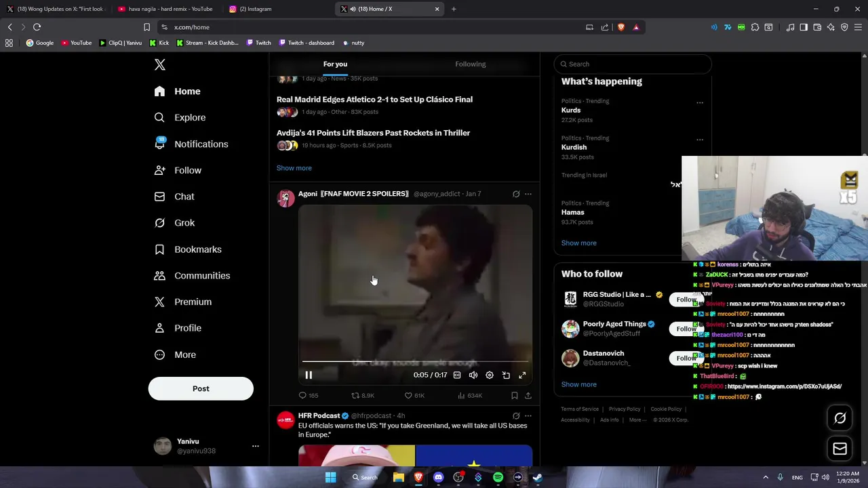Open Steam from the taskbar
The image size is (868, 488).
tap(537, 477)
